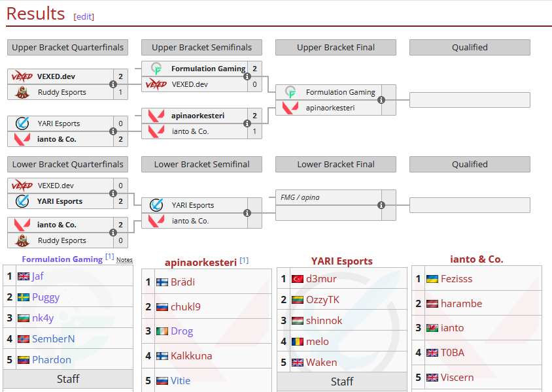552x392 pixels.
Task: Click Wales flag next to ianto
Action: point(432,328)
